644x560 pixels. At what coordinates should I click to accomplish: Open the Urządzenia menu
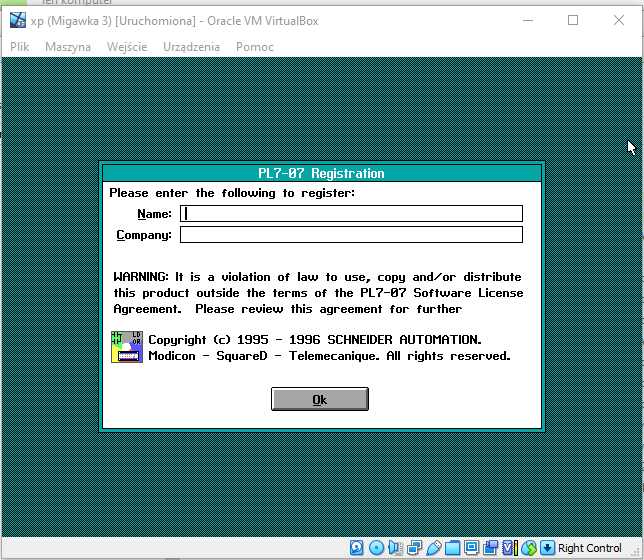pyautogui.click(x=191, y=47)
